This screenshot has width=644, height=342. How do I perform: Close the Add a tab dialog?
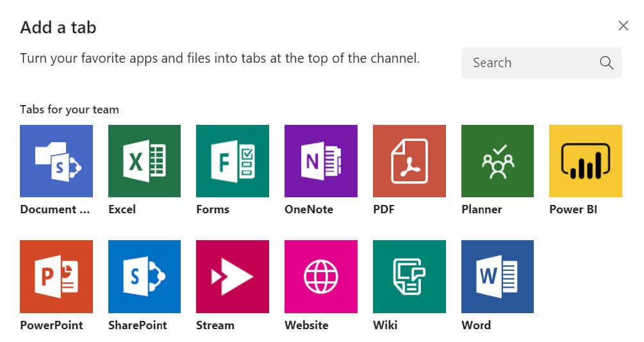[x=623, y=26]
